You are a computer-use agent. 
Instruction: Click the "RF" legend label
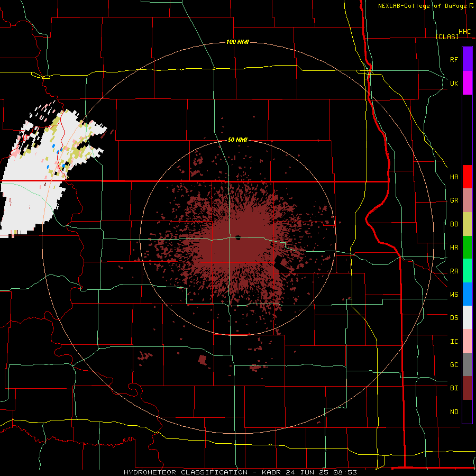(x=454, y=59)
